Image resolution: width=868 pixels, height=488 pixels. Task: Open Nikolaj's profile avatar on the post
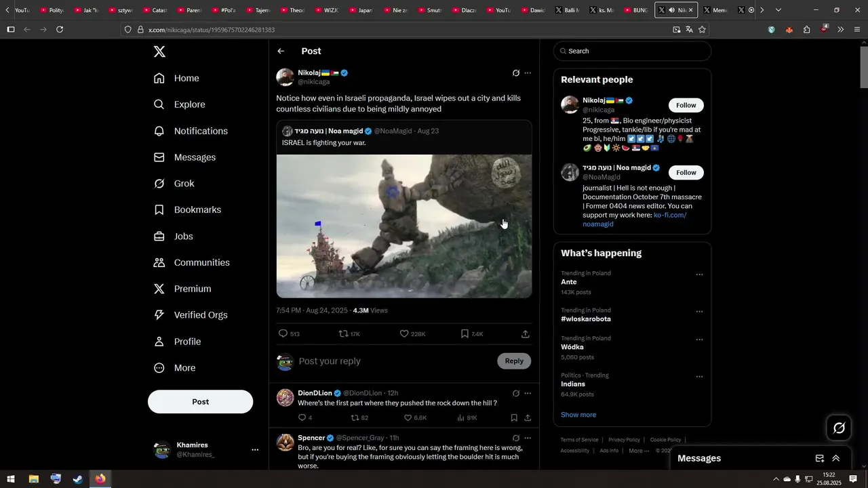pos(285,77)
